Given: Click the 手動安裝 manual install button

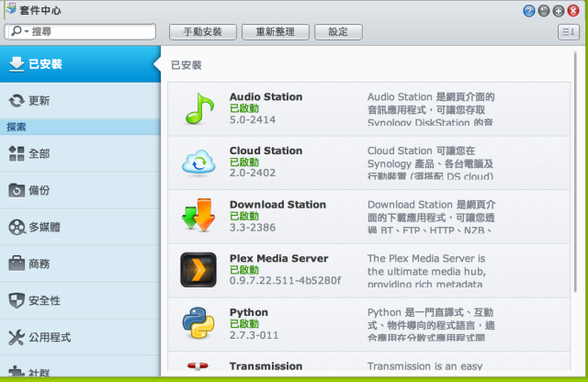Looking at the screenshot, I should tap(203, 32).
